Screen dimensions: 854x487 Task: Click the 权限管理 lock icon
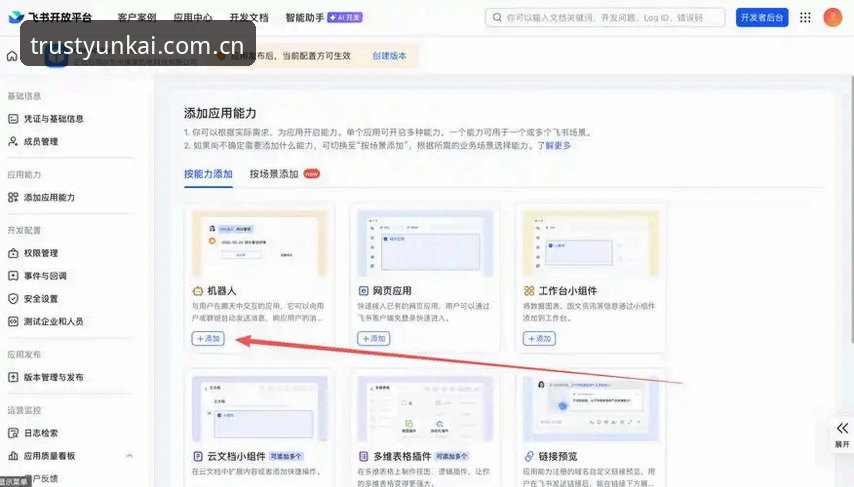point(13,253)
